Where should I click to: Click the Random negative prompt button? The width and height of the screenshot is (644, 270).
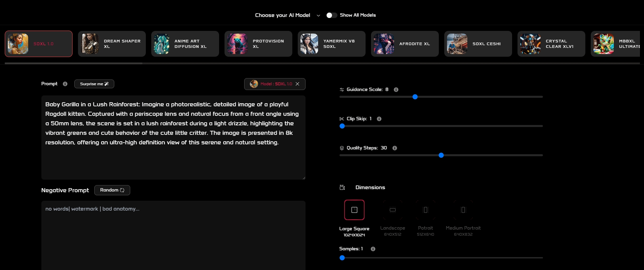(x=112, y=190)
